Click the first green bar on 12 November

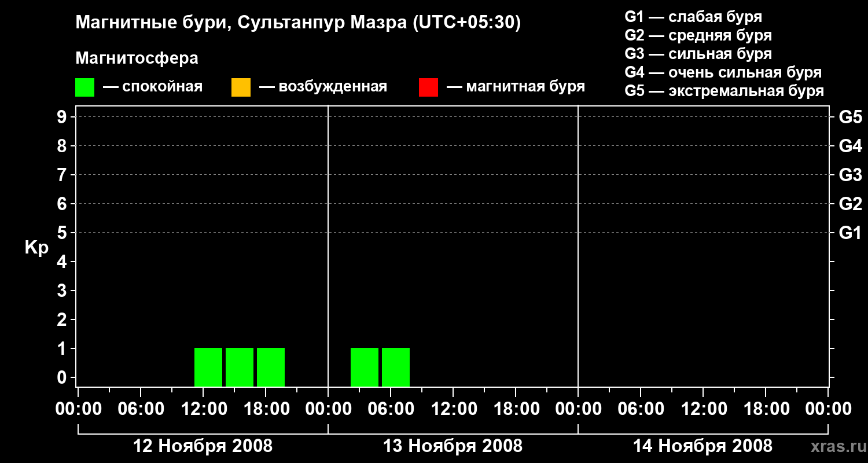point(208,367)
